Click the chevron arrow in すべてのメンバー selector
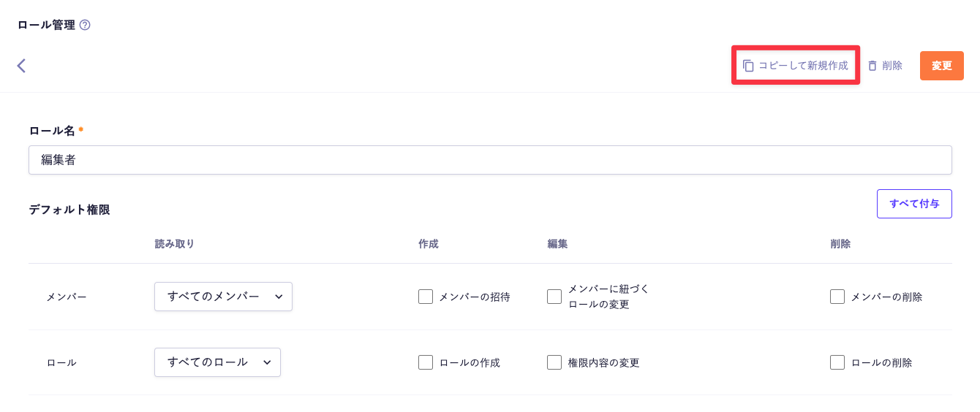 278,297
